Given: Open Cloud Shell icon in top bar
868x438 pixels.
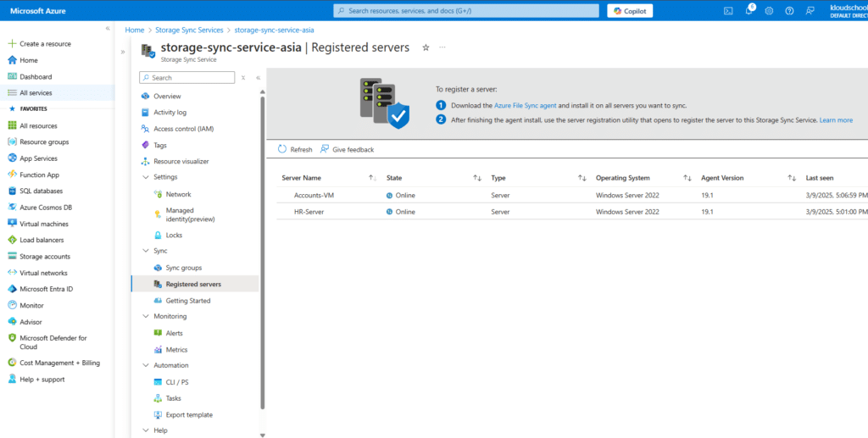Looking at the screenshot, I should [728, 11].
